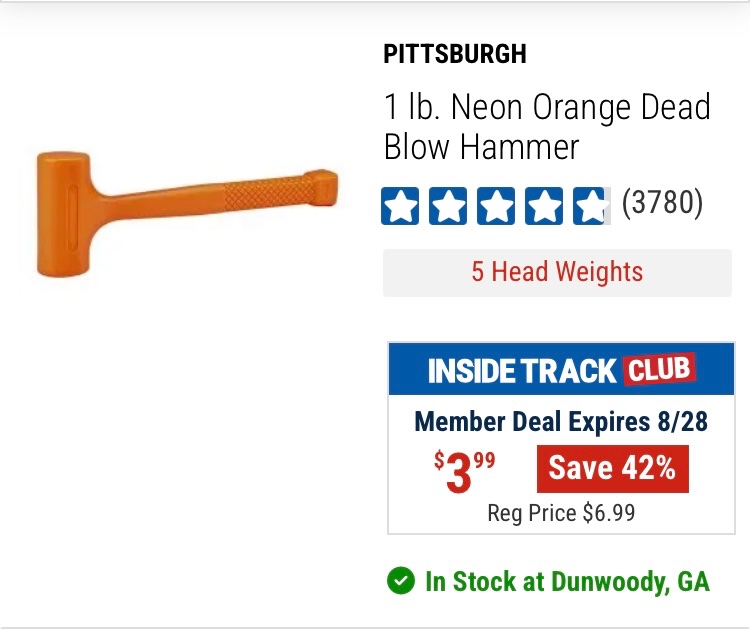Click the first rating star
The image size is (750, 632).
pos(400,206)
